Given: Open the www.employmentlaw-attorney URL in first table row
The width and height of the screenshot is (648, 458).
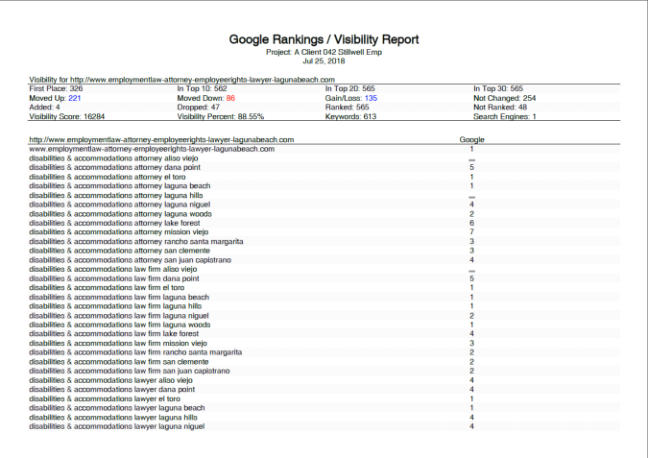Looking at the screenshot, I should tap(151, 148).
